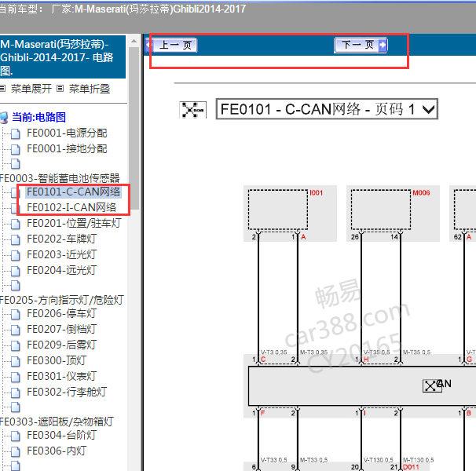Image resolution: width=476 pixels, height=471 pixels.
Task: Open FE0300-顶灯 diagram
Action: point(57,360)
